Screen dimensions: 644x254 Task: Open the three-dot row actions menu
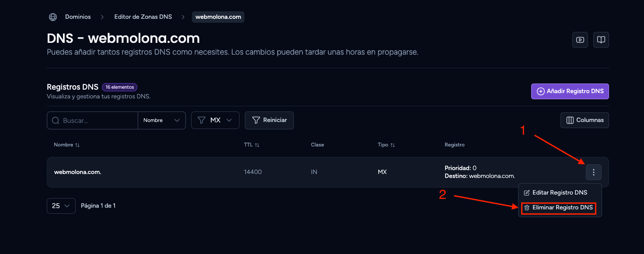(594, 172)
